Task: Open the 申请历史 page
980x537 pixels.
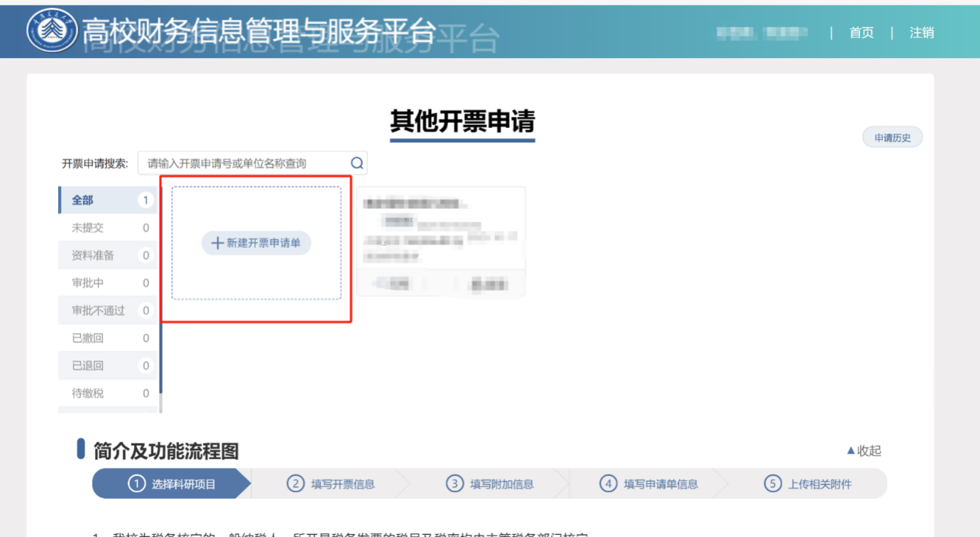Action: coord(892,138)
